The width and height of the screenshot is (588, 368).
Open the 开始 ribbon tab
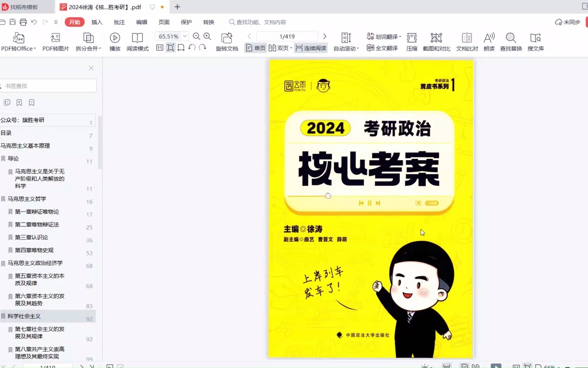click(x=75, y=22)
